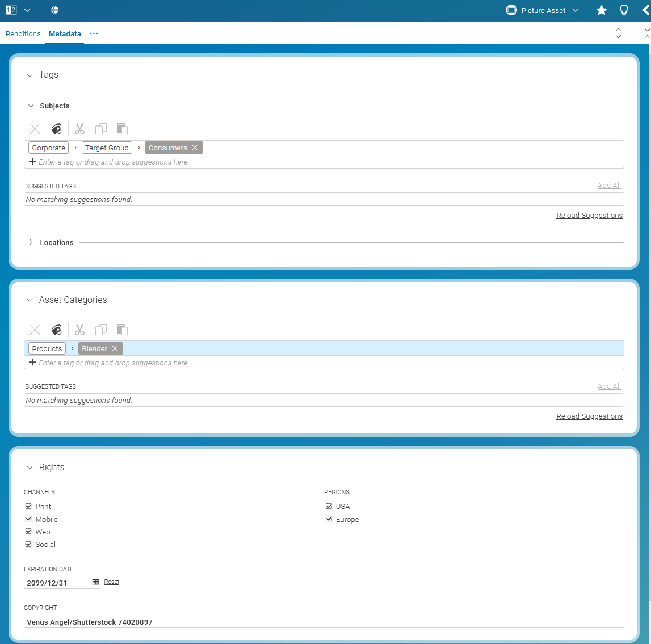Open the calendar picker for Expiration Date

point(95,582)
